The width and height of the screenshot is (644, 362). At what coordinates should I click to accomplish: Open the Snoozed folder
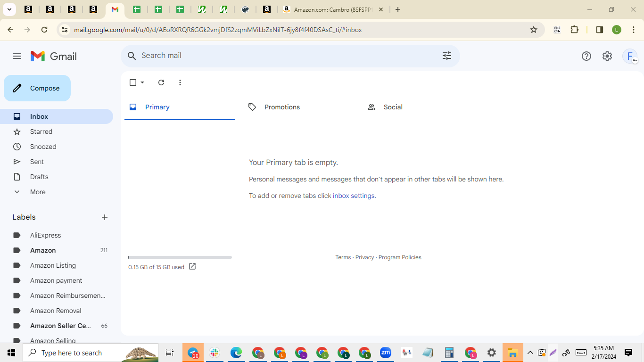57,147
